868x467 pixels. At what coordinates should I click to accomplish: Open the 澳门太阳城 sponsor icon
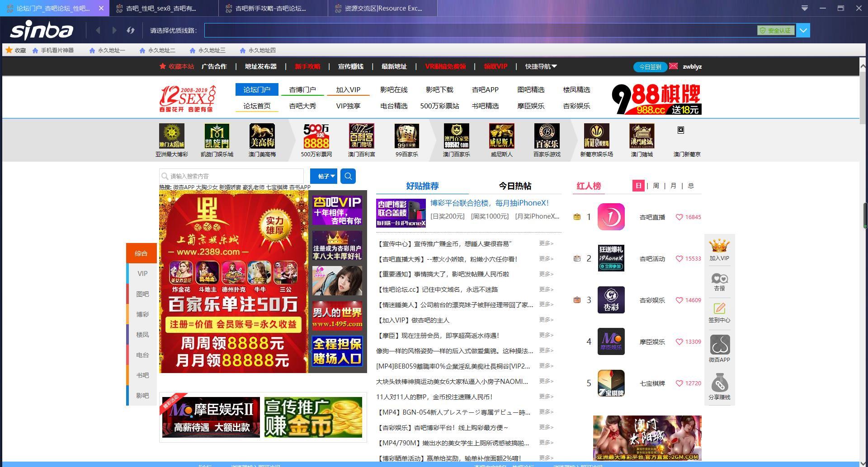pos(172,136)
